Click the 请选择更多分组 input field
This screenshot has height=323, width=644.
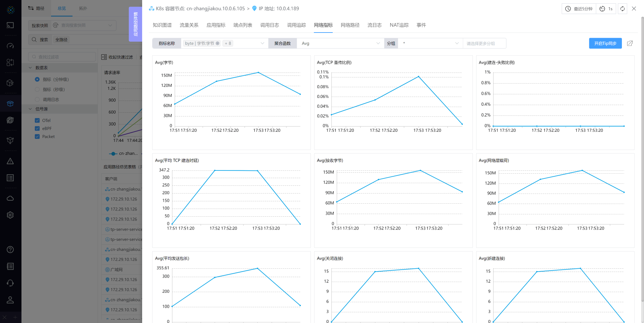point(484,43)
